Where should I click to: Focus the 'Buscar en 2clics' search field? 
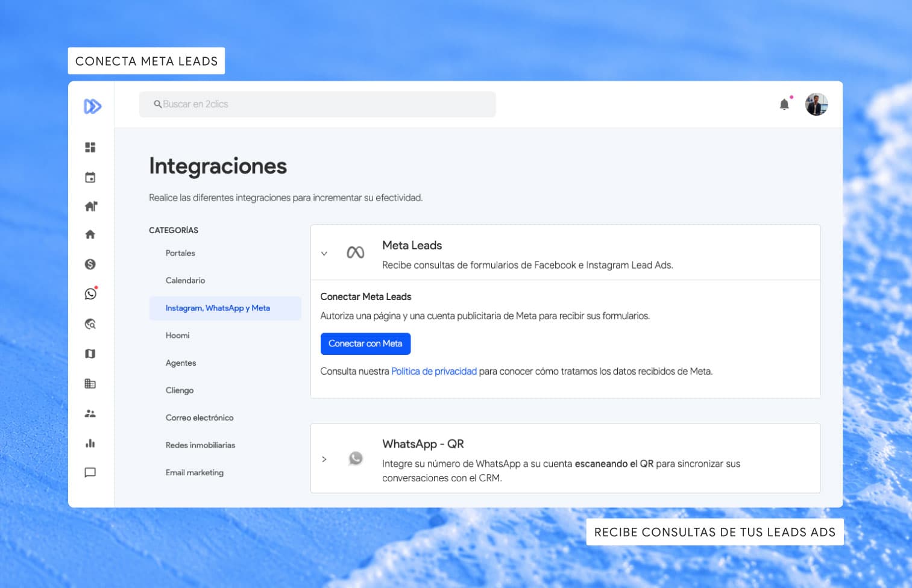pyautogui.click(x=318, y=104)
